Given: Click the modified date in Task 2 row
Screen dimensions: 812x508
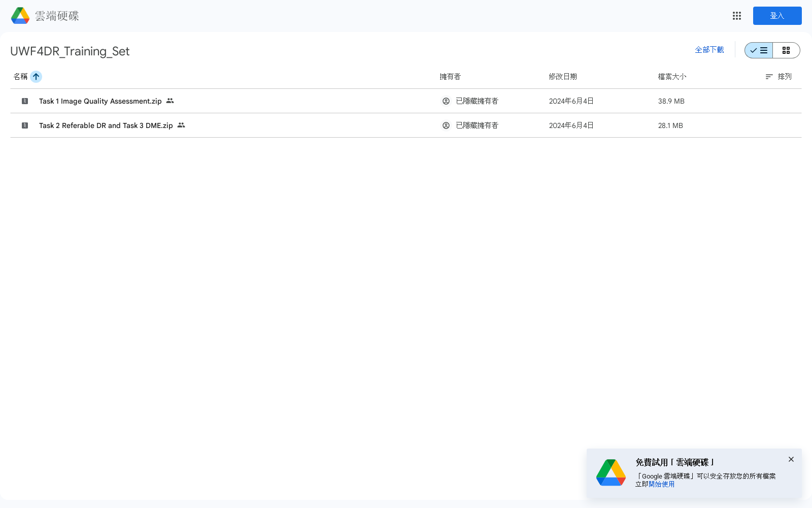Looking at the screenshot, I should coord(571,125).
